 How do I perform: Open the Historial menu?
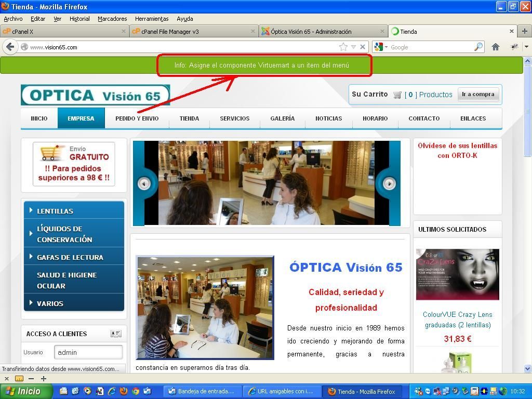79,19
